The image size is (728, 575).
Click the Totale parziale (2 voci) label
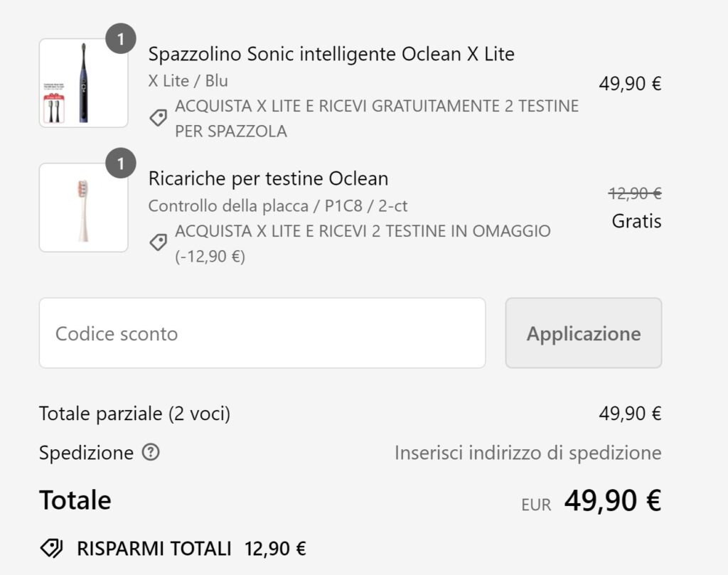tap(134, 414)
